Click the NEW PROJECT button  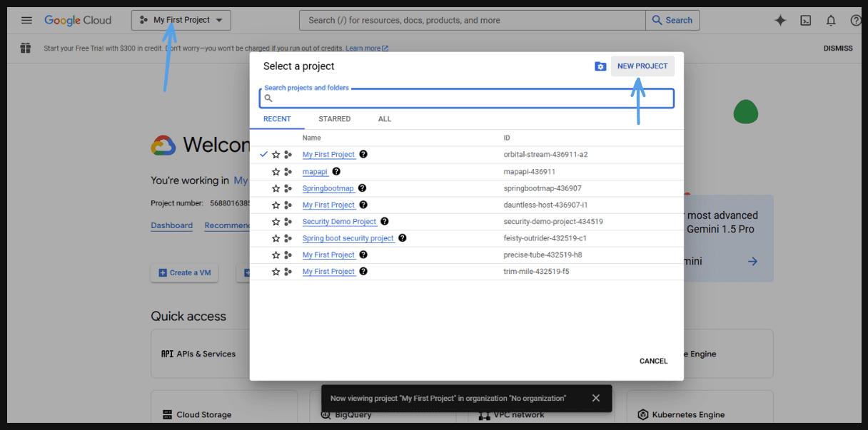[x=642, y=66]
